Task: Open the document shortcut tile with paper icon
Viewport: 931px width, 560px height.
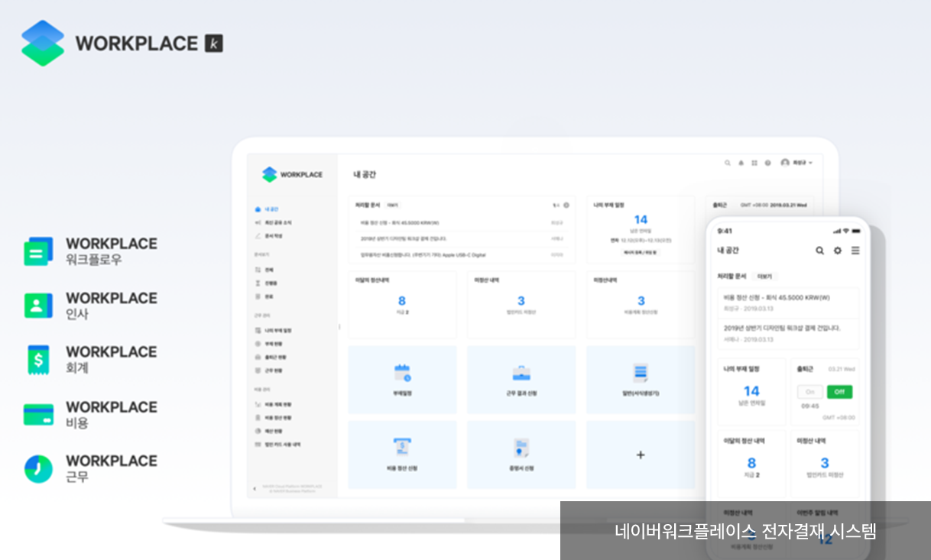Action: tap(641, 380)
